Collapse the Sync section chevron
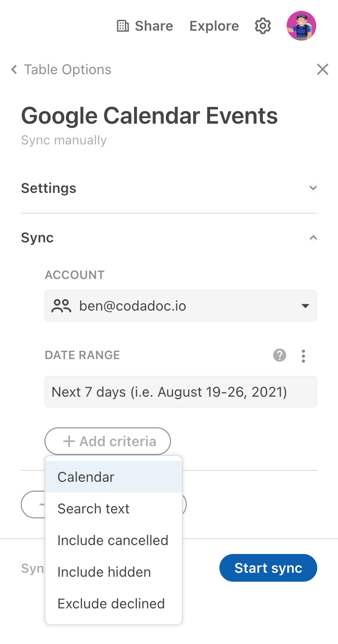Screen dimensions: 338x644 tap(313, 237)
